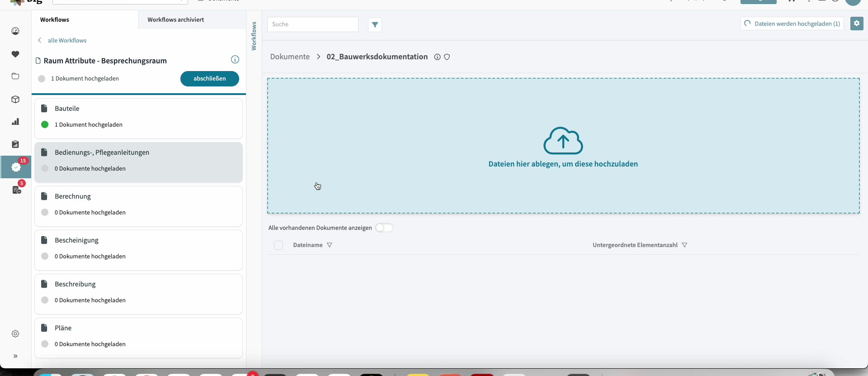The width and height of the screenshot is (868, 376).
Task: Sort by the Dateiname column header
Action: [x=308, y=245]
